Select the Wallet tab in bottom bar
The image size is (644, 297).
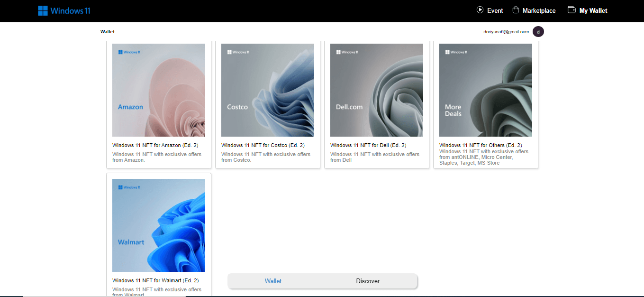tap(273, 281)
